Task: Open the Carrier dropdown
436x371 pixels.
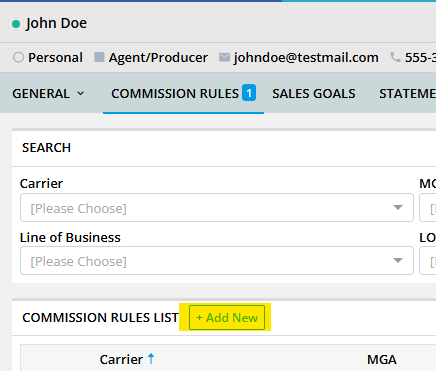Action: point(217,208)
